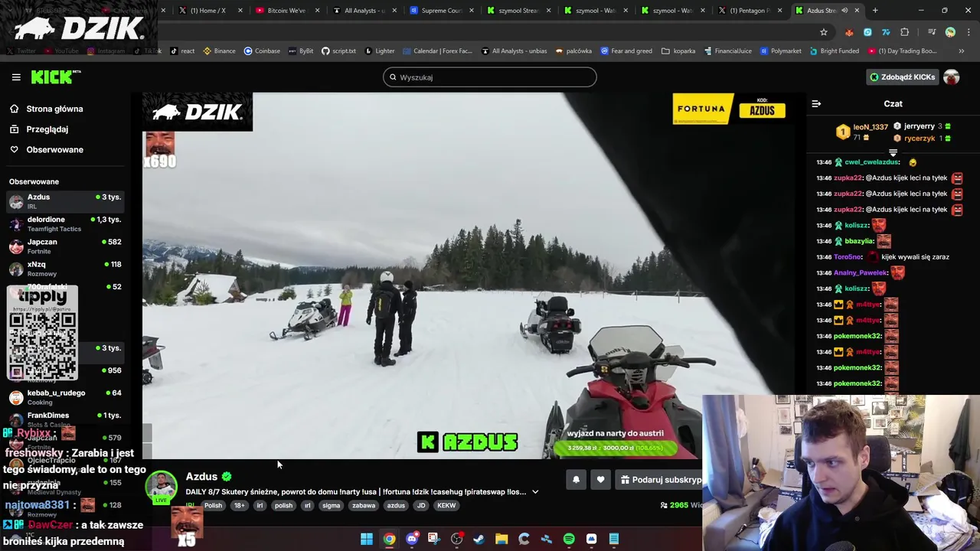This screenshot has height=551, width=980.
Task: Switch to the Supreme Court tab
Action: point(442,11)
